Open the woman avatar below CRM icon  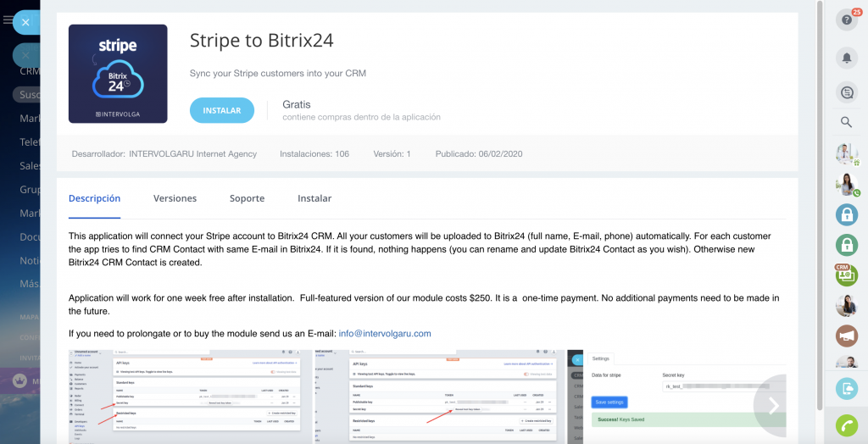[x=847, y=305]
